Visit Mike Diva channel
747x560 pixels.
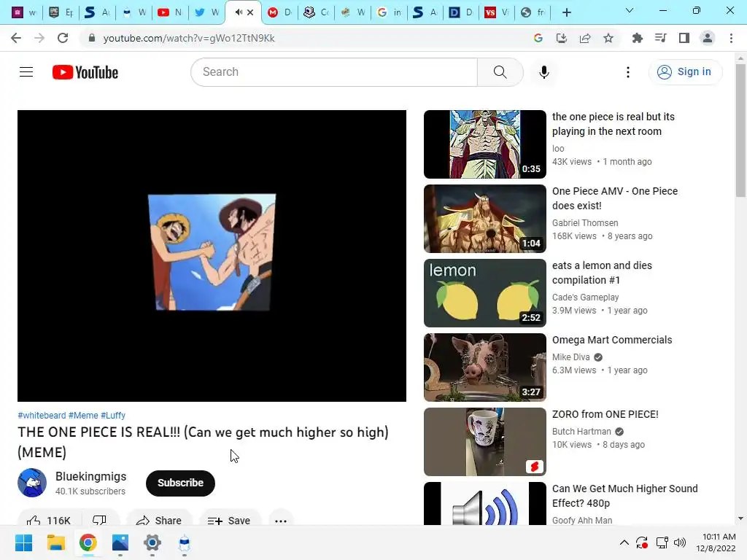click(570, 357)
